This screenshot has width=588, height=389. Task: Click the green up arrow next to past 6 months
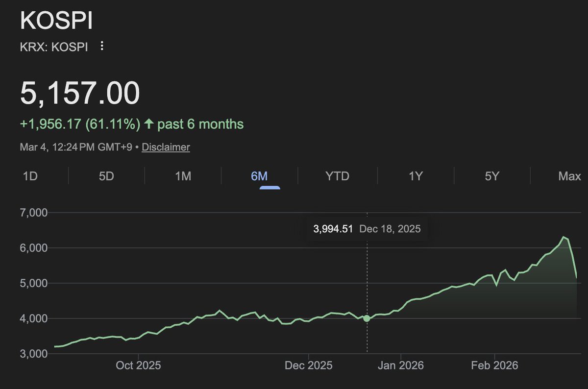(x=148, y=124)
